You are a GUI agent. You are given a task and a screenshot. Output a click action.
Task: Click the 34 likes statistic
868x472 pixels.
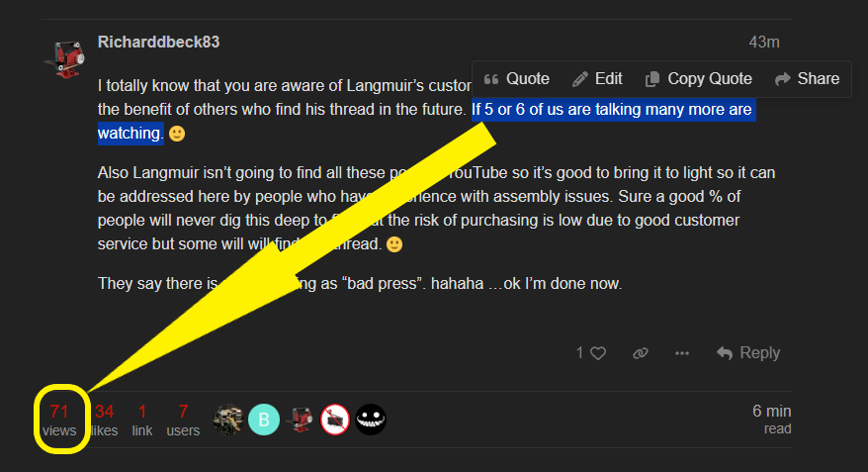[104, 420]
